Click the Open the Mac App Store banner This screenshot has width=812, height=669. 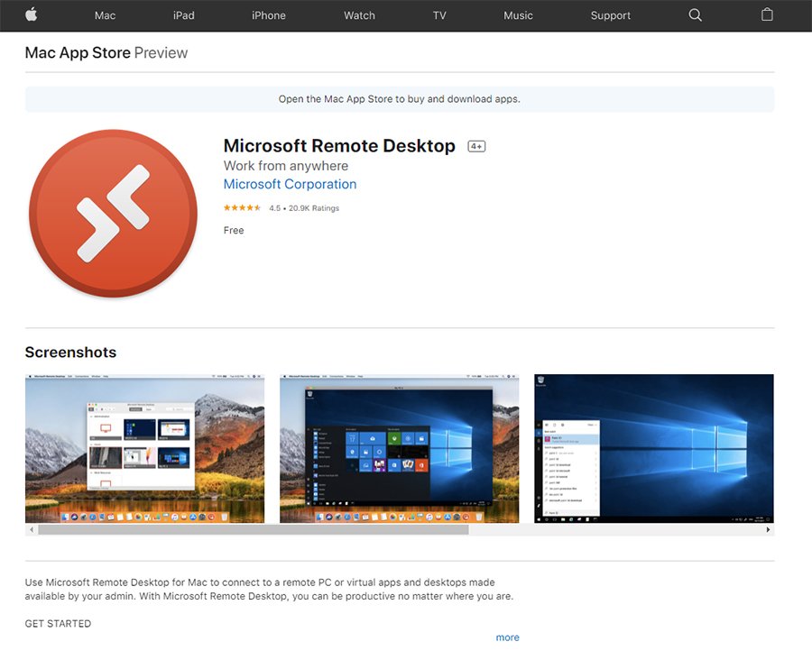(x=400, y=99)
